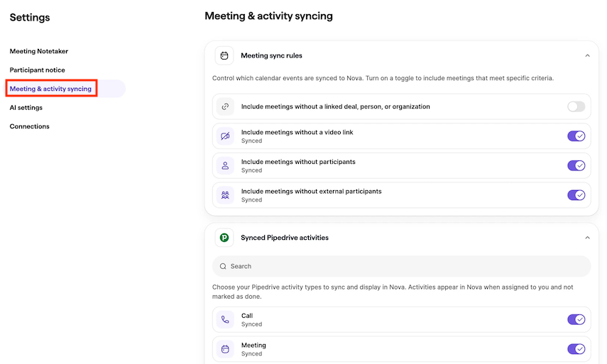The image size is (607, 364).
Task: Click the Synced Pipedrive activities header text
Action: click(x=285, y=238)
